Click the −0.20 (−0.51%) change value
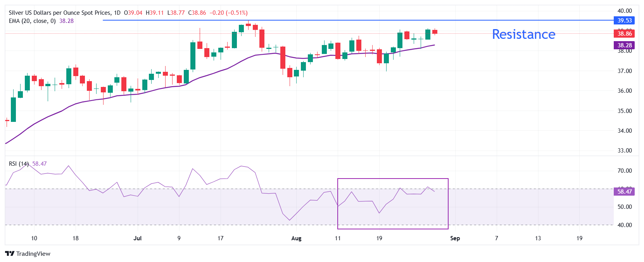The height and width of the screenshot is (262, 644). point(228,13)
